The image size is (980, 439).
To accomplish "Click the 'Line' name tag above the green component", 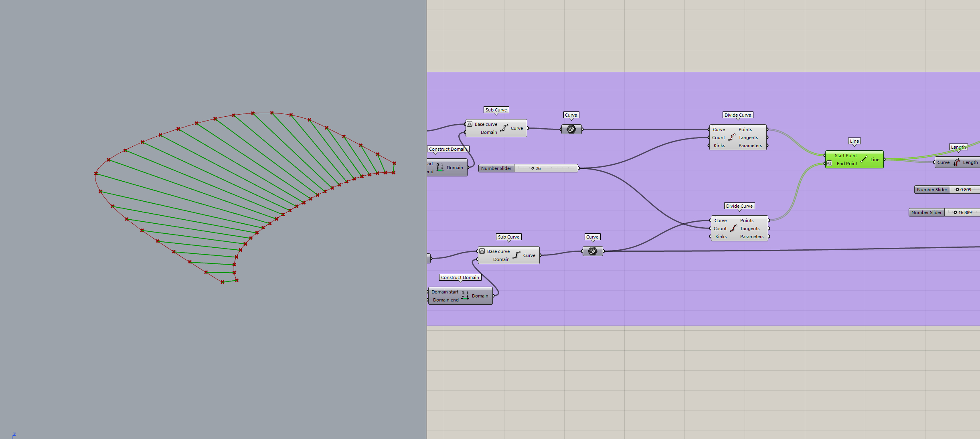I will tap(854, 141).
